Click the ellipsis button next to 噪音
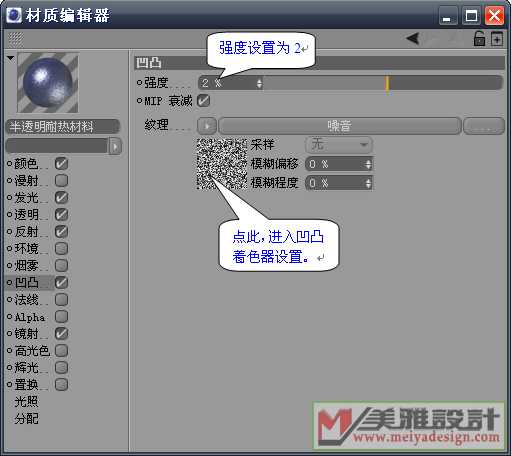Image resolution: width=511 pixels, height=456 pixels. (484, 126)
